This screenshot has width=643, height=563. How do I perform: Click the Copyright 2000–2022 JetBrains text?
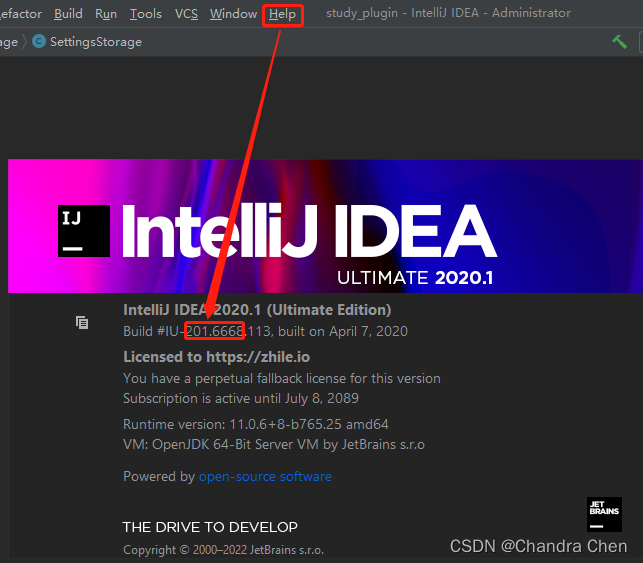pyautogui.click(x=223, y=550)
